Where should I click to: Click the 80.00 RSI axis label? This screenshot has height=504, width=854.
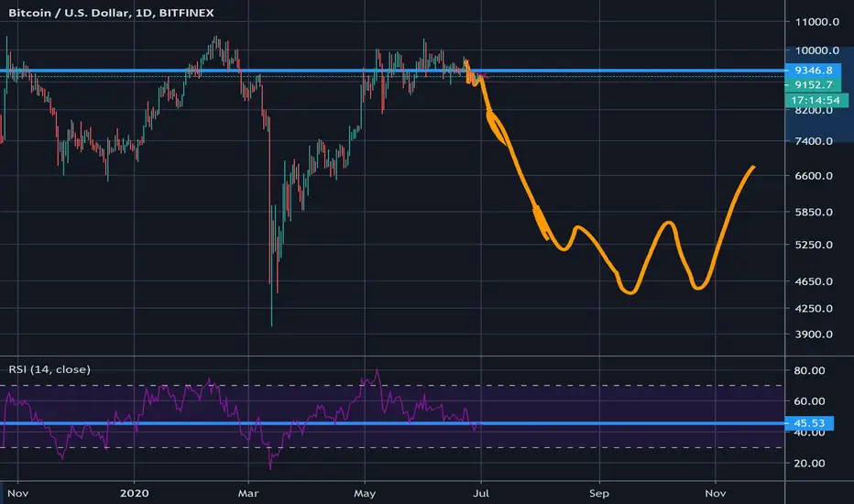[x=809, y=370]
